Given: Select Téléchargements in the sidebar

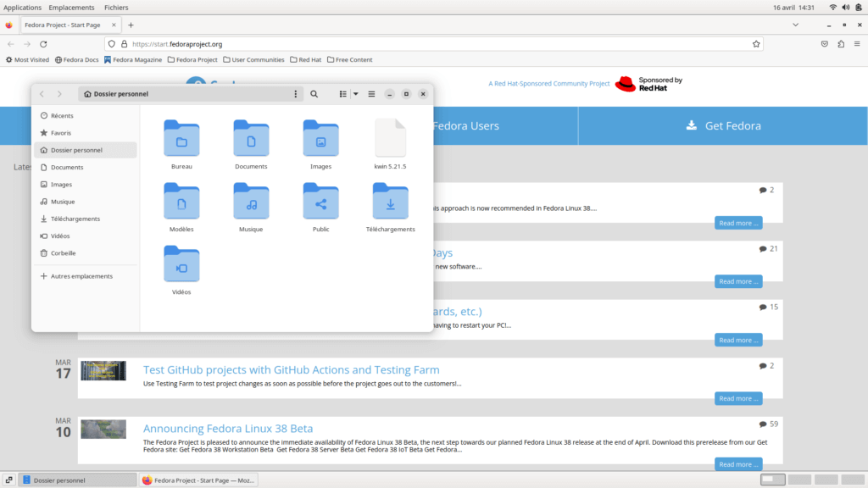Looking at the screenshot, I should (86, 219).
